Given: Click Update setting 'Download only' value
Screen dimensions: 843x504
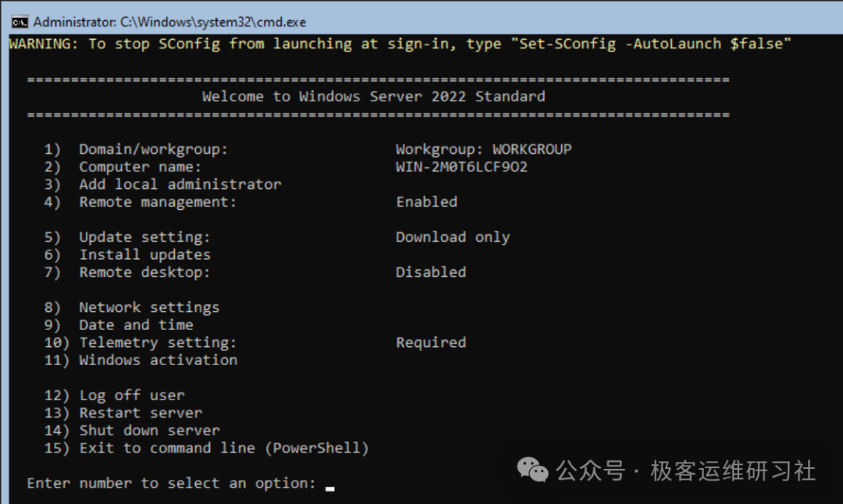Looking at the screenshot, I should click(x=452, y=237).
